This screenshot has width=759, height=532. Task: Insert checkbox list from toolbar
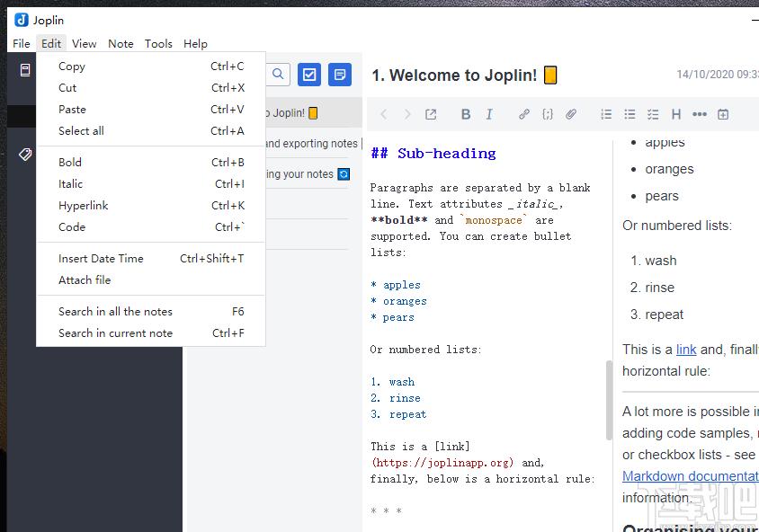(653, 114)
